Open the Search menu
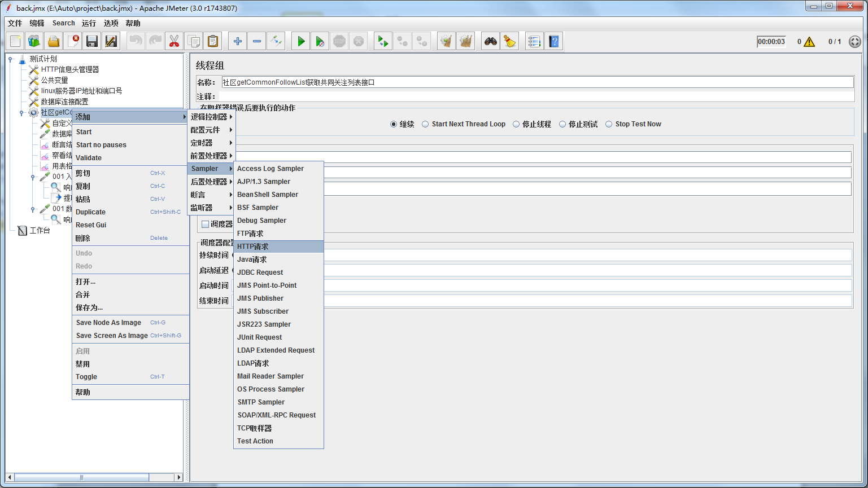Screen dimensions: 868x488 pyautogui.click(x=64, y=23)
